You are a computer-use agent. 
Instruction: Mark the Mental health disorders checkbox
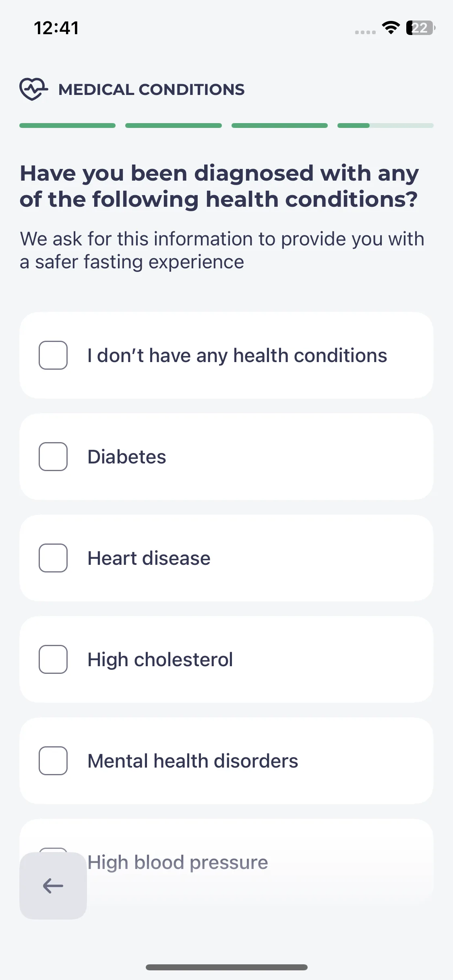53,761
